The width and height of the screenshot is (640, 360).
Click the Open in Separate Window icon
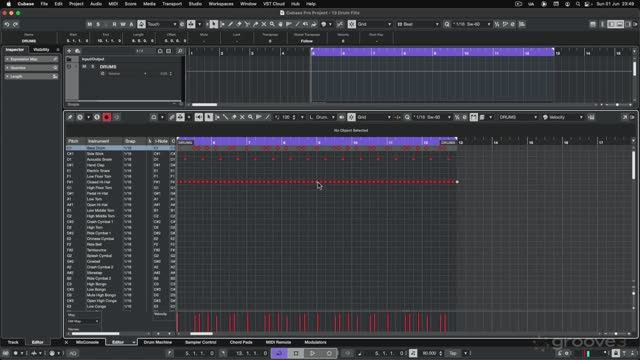[625, 118]
